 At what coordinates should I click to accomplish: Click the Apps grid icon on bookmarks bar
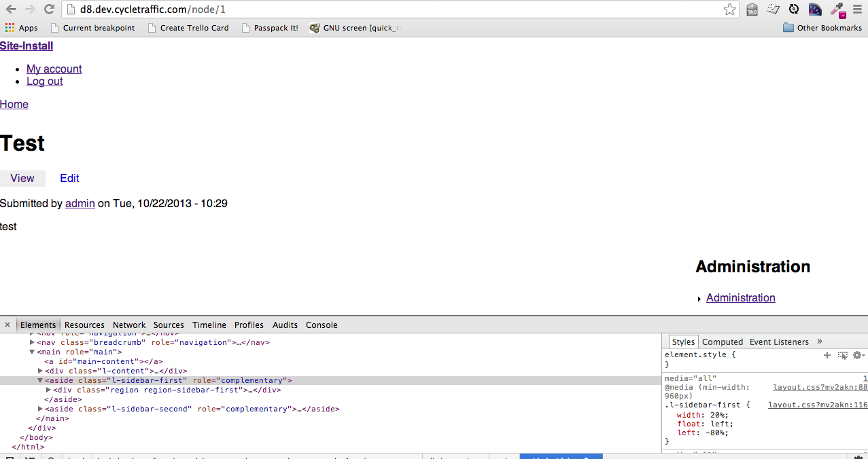coord(10,28)
